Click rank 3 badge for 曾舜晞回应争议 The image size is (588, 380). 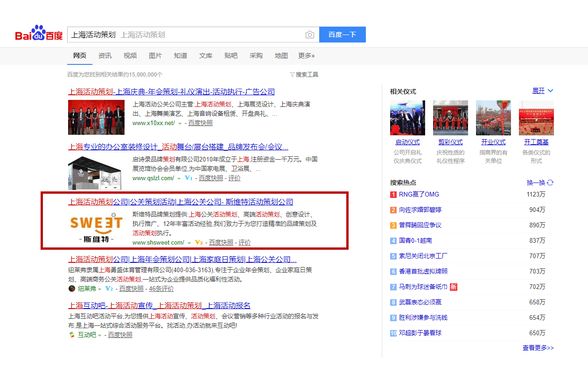[x=393, y=225]
